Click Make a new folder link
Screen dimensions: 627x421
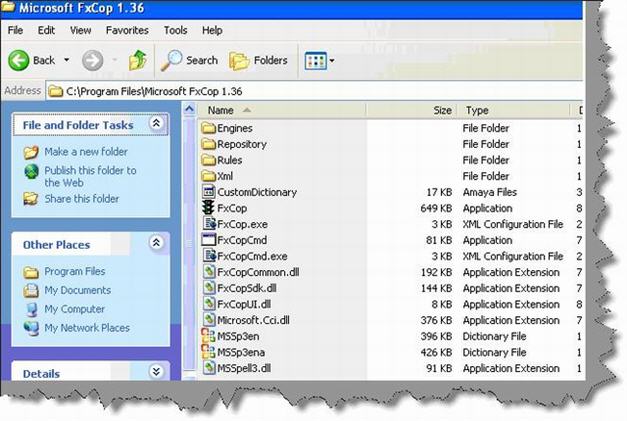point(86,152)
